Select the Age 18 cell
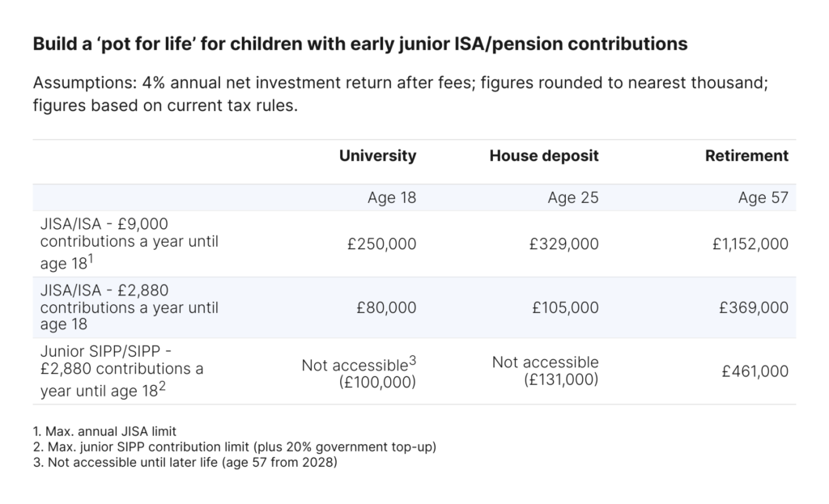The width and height of the screenshot is (829, 504). (x=392, y=197)
